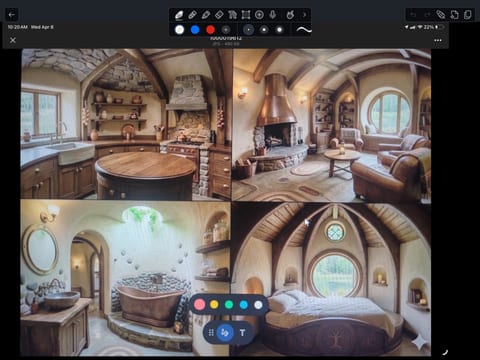Screen dimensions: 480x360
Task: Undo the last action
Action: (x=413, y=15)
